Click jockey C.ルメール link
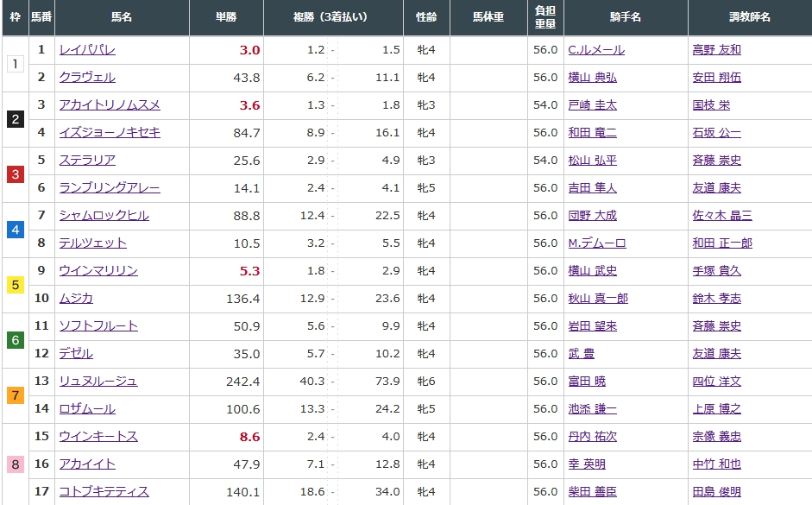This screenshot has width=812, height=505. (595, 50)
